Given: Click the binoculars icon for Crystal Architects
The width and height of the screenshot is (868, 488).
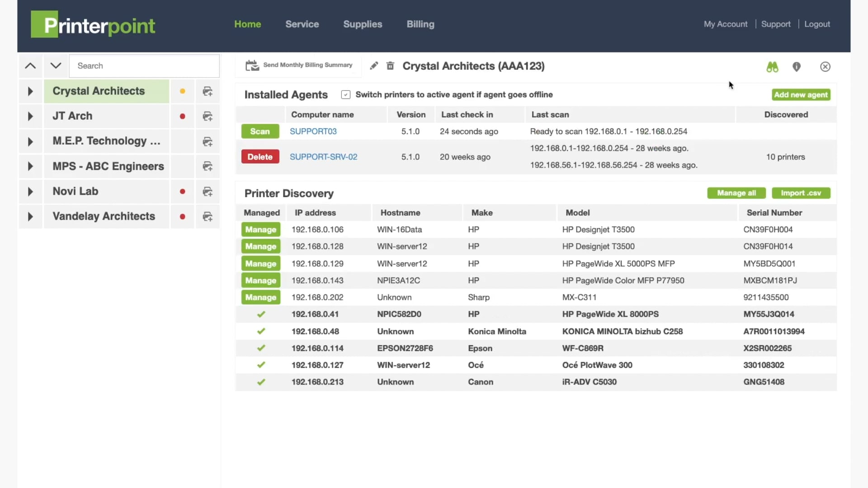Looking at the screenshot, I should click(x=772, y=67).
